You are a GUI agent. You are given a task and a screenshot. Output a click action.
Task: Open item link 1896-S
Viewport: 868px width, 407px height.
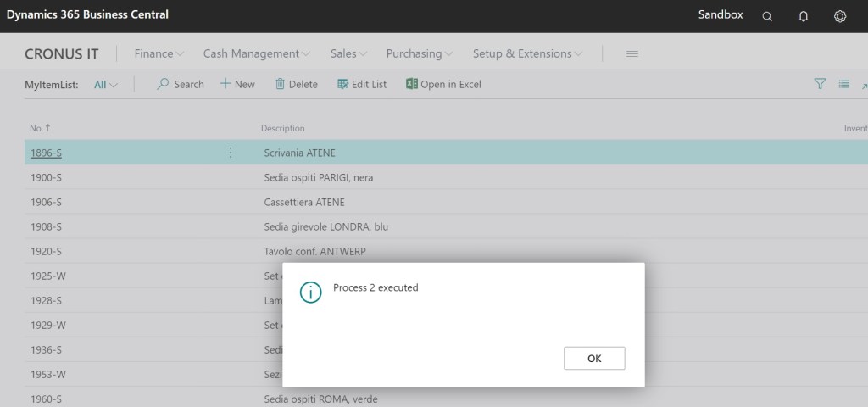46,153
